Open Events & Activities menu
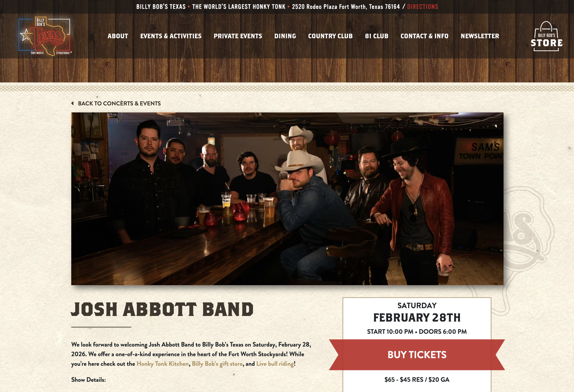 click(x=171, y=36)
